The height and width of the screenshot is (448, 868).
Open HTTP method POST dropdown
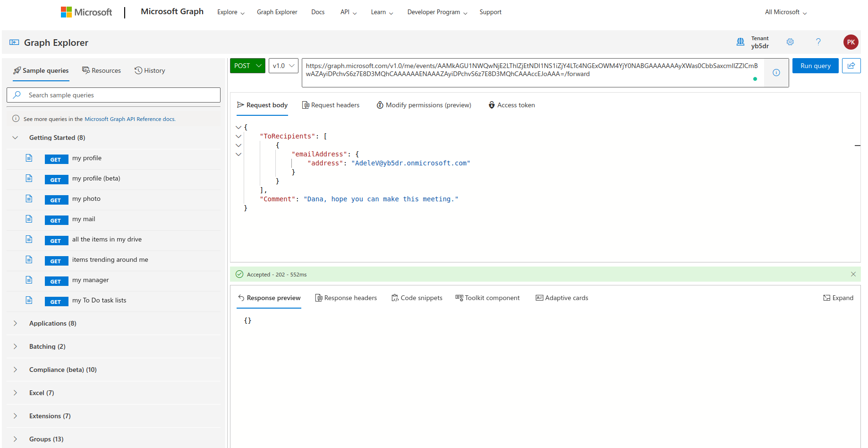click(248, 66)
